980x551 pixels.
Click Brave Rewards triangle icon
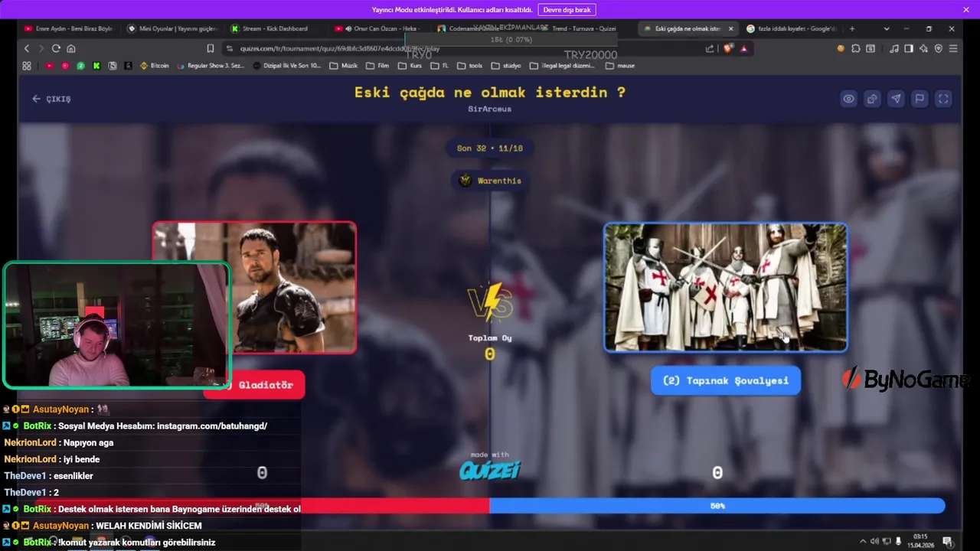743,48
